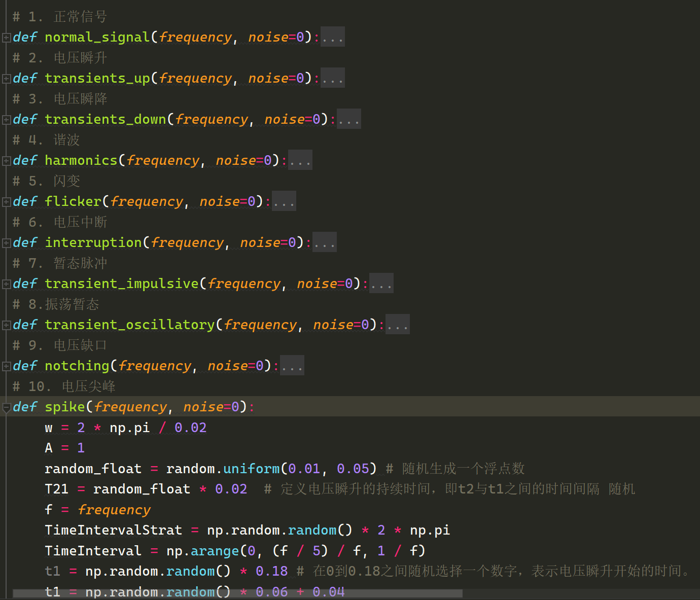Click the horizontal scrollbar at the editor bottom
Image resolution: width=700 pixels, height=600 pixels.
pos(237,593)
